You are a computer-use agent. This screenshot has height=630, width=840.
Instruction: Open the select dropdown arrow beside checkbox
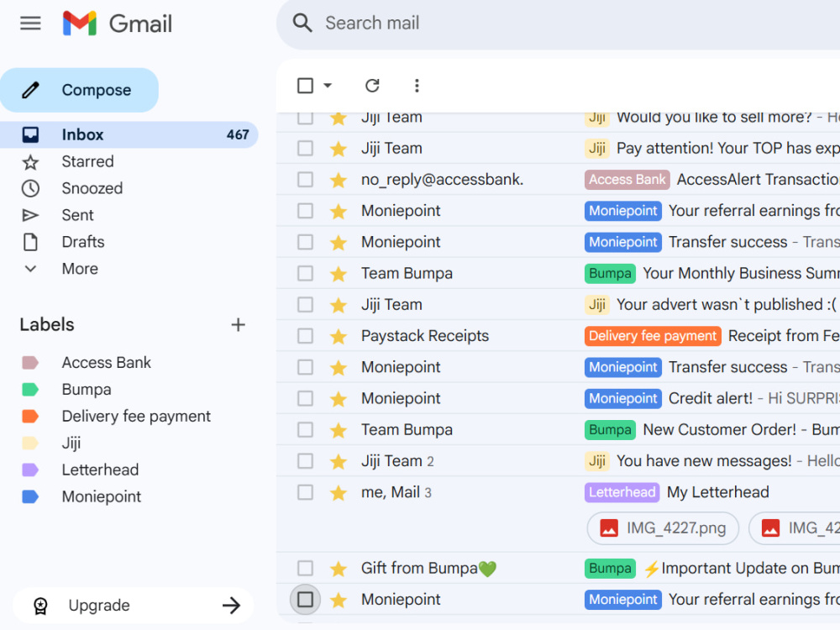[328, 86]
